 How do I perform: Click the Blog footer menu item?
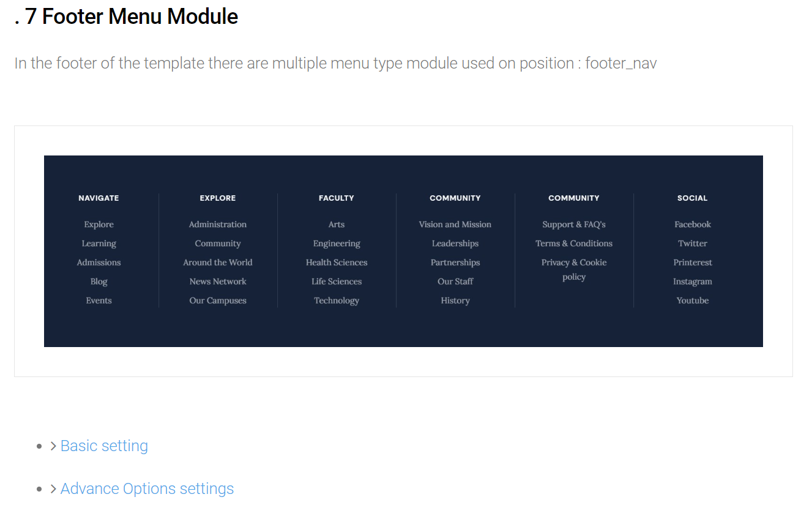pos(99,282)
